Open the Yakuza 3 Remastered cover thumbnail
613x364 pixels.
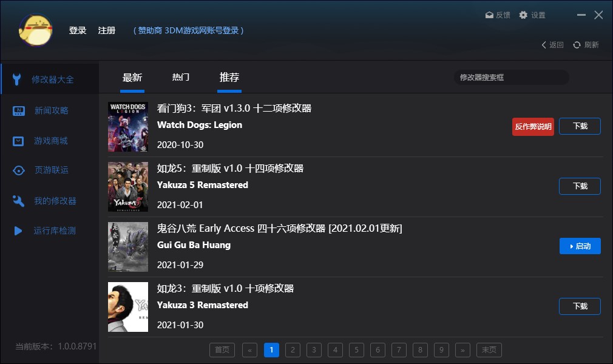[128, 307]
